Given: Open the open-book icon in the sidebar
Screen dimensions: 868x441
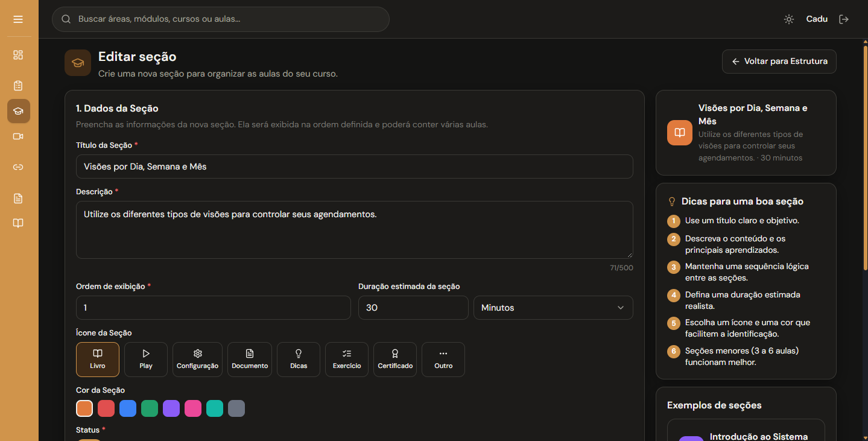Looking at the screenshot, I should (18, 223).
